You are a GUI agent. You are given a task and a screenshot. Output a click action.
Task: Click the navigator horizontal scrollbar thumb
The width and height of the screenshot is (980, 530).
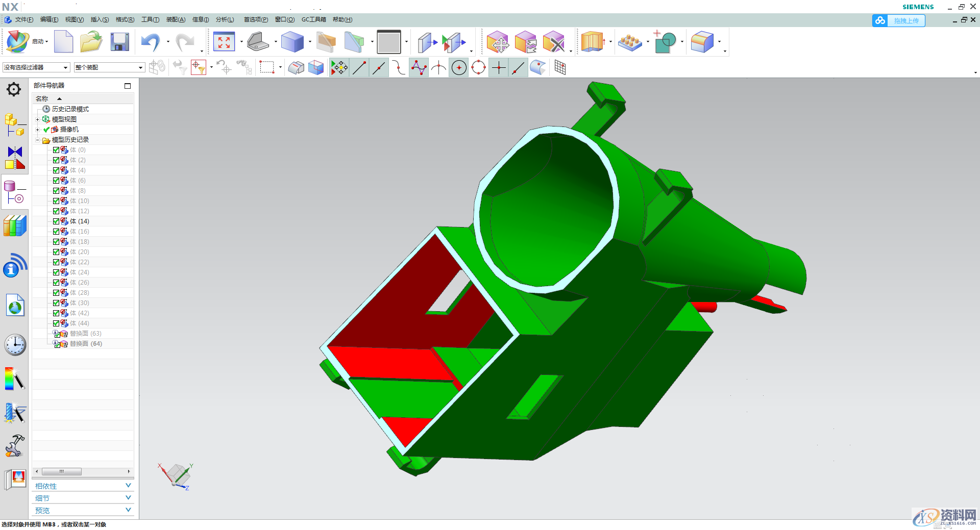click(x=61, y=471)
